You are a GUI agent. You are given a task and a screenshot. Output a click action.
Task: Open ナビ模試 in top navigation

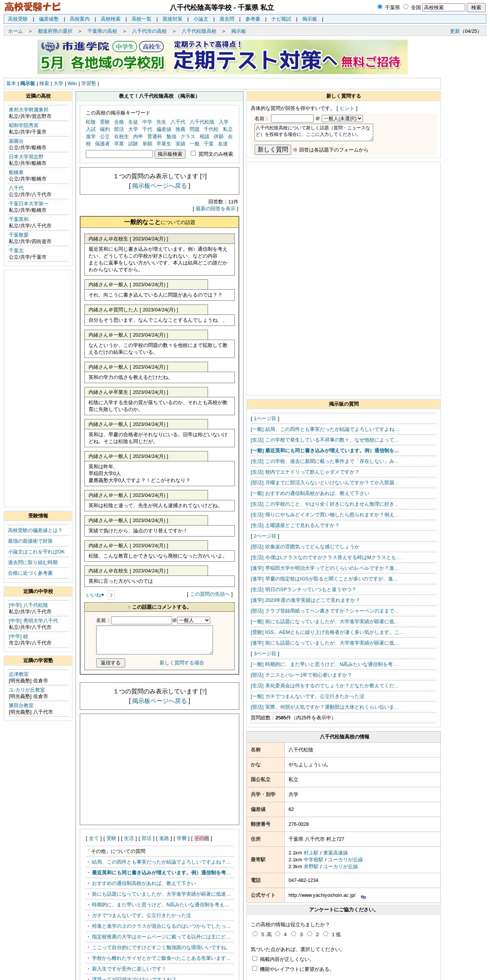pos(281,19)
